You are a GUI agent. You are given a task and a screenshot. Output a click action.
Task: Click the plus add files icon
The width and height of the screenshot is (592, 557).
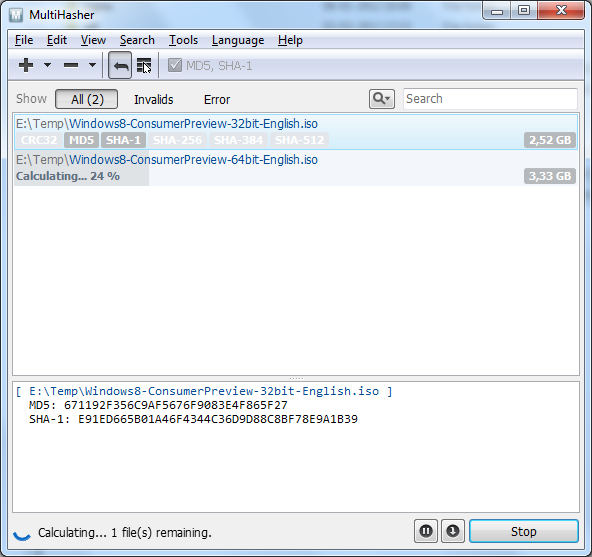tap(26, 65)
